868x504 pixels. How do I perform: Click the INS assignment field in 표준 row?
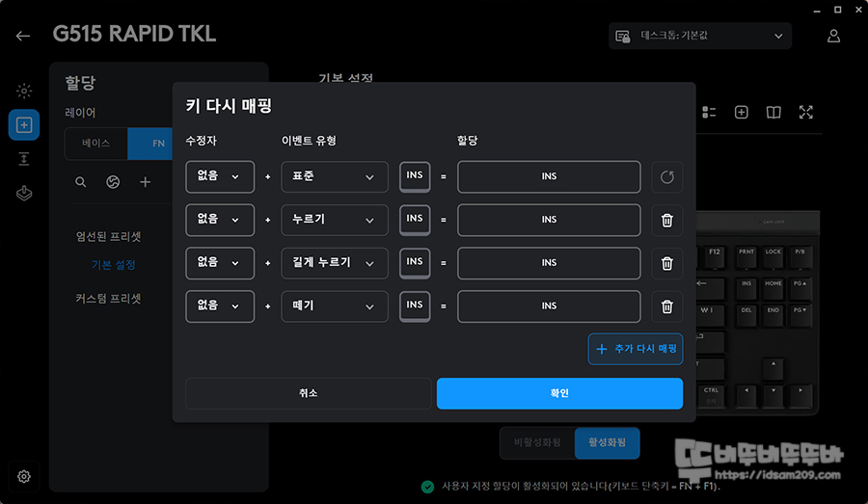tap(549, 177)
